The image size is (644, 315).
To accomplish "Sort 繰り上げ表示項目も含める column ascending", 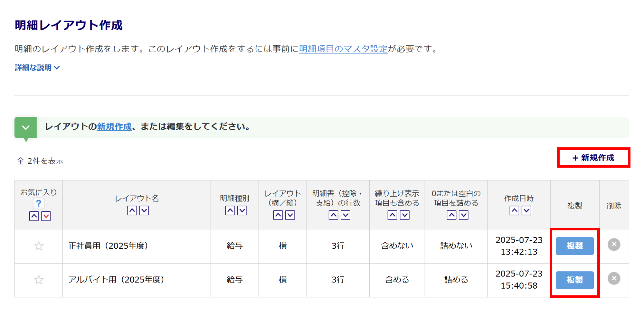I will [392, 215].
